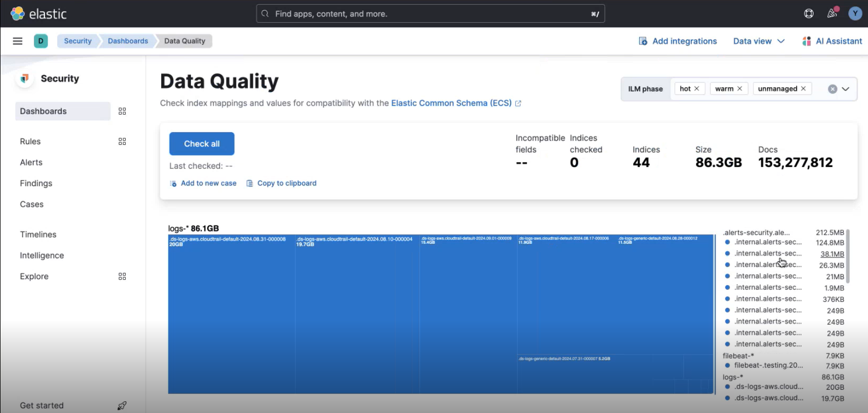Viewport: 868px width, 413px height.
Task: Focus the Find apps search field
Action: pyautogui.click(x=430, y=14)
